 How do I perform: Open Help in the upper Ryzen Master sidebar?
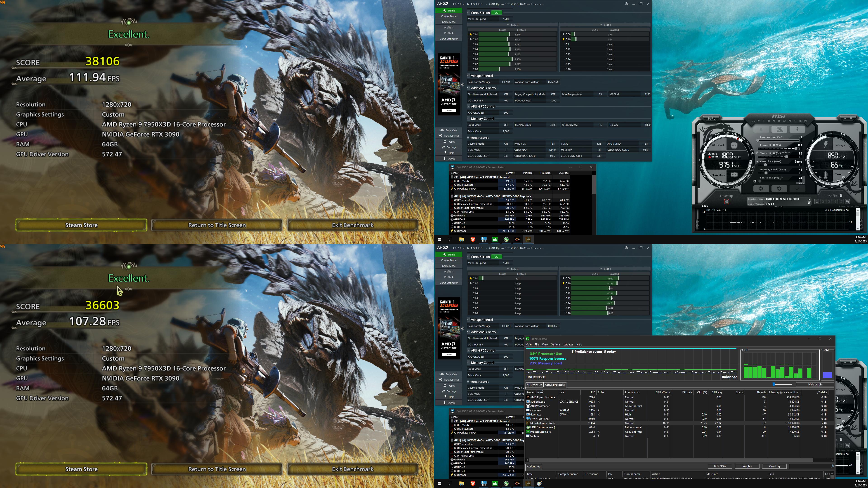coord(449,153)
